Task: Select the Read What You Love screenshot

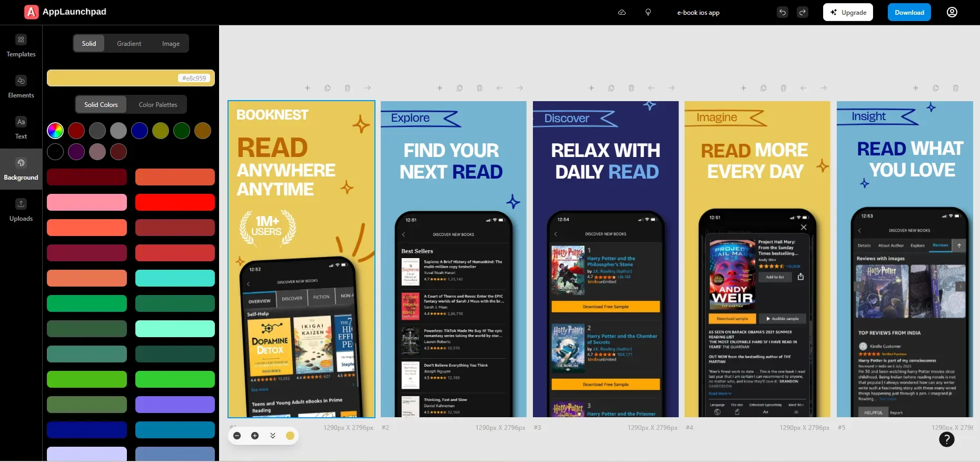Action: pos(905,259)
